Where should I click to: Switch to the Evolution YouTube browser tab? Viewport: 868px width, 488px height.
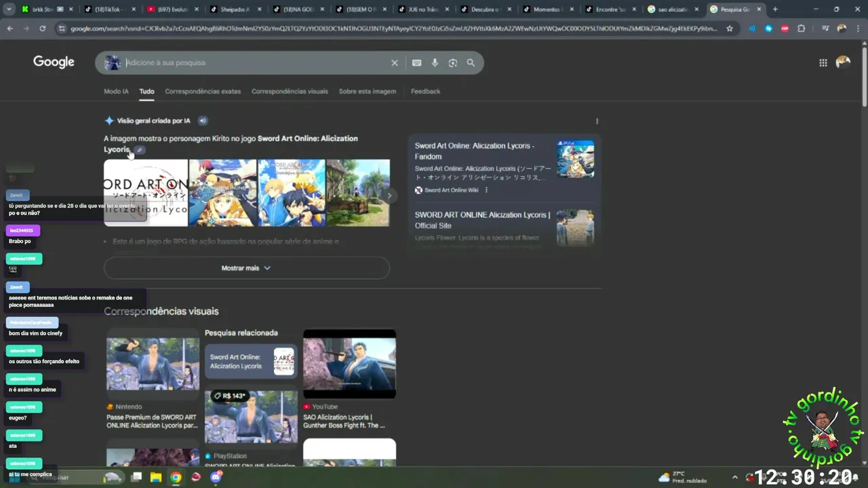(171, 9)
